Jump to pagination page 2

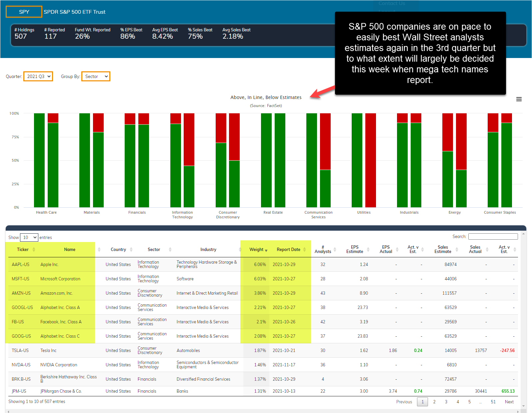coord(434,402)
